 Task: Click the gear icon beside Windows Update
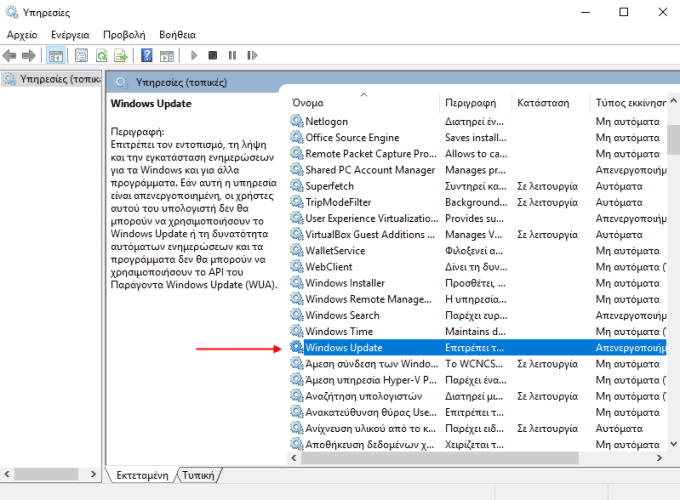[x=297, y=347]
